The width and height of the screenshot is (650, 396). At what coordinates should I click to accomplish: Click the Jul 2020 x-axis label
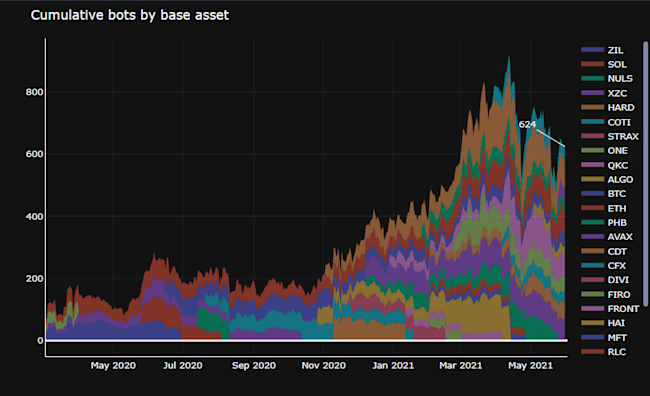pyautogui.click(x=182, y=365)
